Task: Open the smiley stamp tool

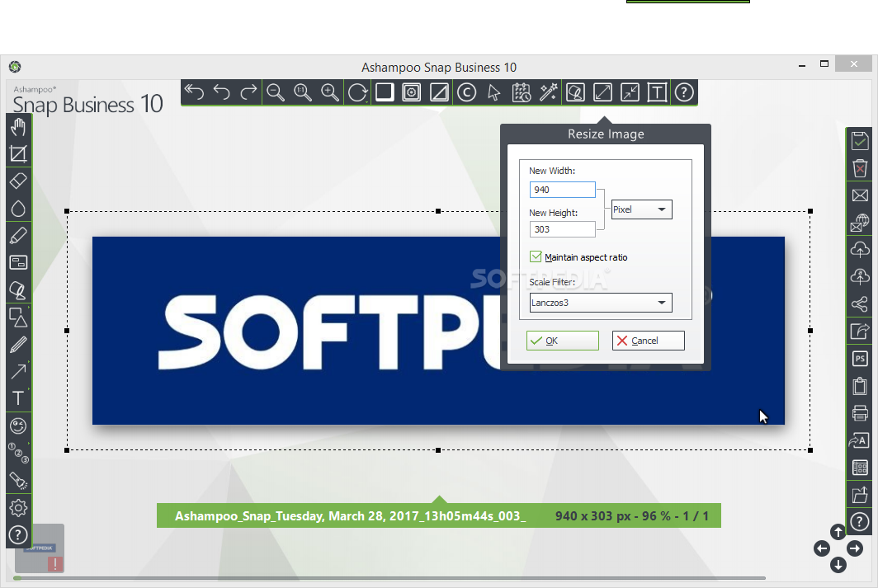Action: [x=18, y=426]
